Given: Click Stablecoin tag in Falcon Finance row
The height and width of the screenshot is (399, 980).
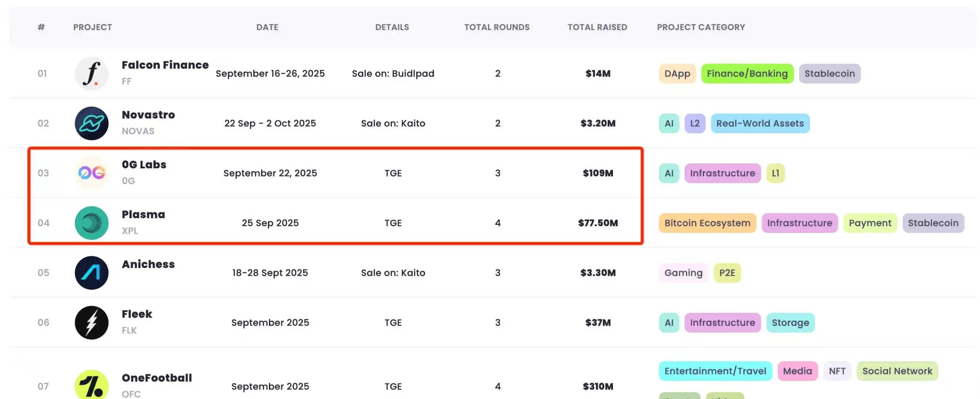Looking at the screenshot, I should tap(830, 73).
